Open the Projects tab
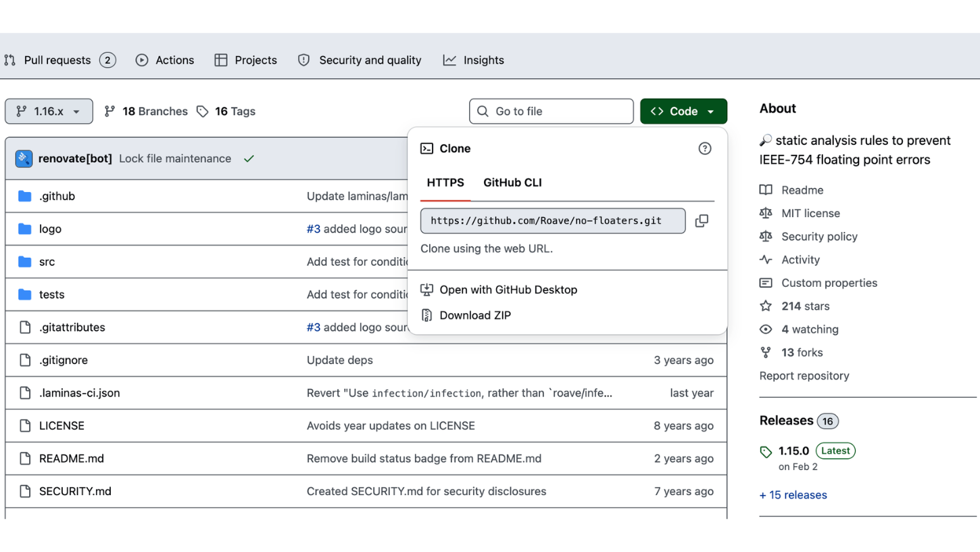980x552 pixels. point(245,60)
